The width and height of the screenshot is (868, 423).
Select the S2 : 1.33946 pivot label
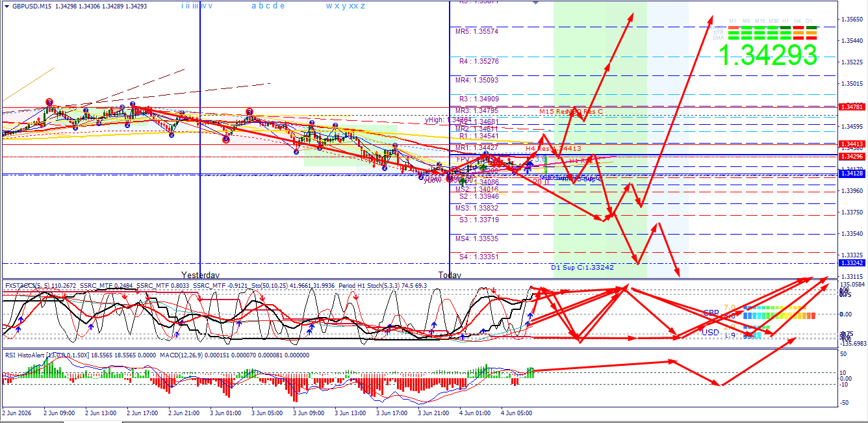(x=479, y=196)
